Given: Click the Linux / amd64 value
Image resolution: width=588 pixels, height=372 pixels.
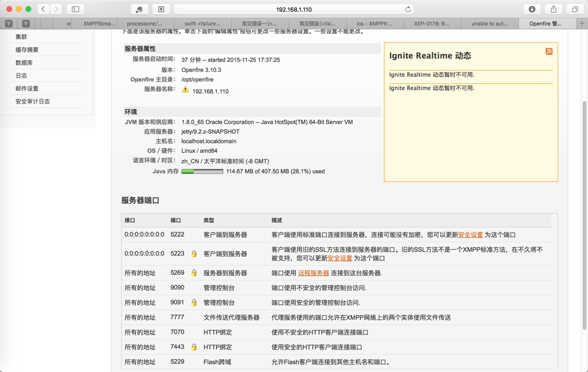Looking at the screenshot, I should 199,151.
